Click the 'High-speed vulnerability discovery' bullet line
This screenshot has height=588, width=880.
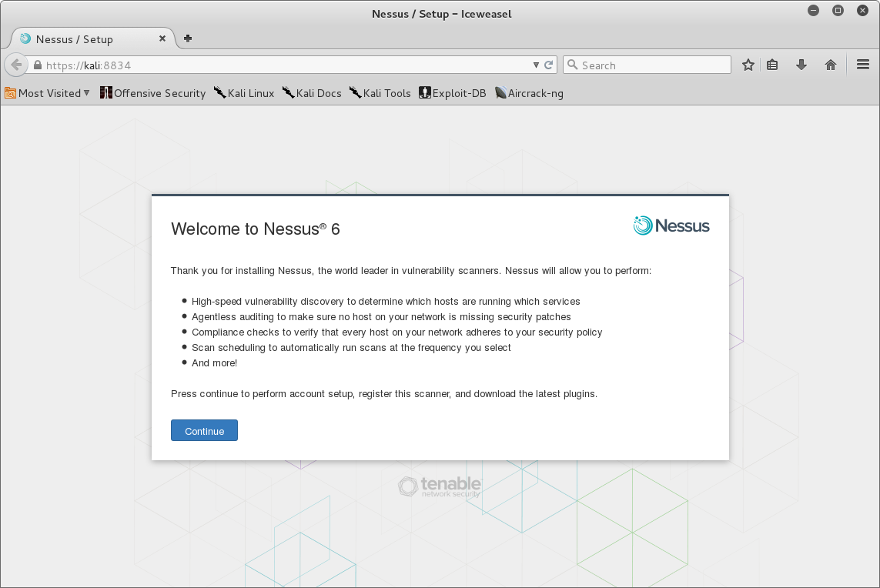click(386, 301)
